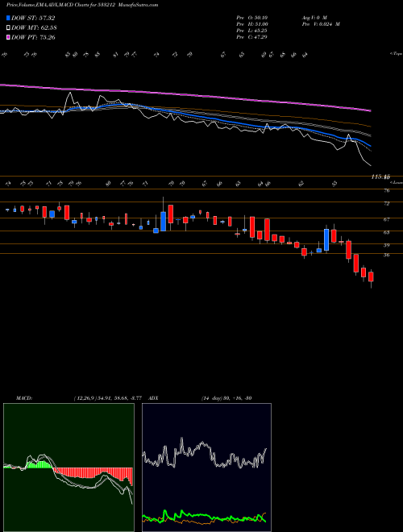Click the '<-Lows' label near the right edge
Image resolution: width=403 pixels, height=532 pixels.
coord(397,182)
